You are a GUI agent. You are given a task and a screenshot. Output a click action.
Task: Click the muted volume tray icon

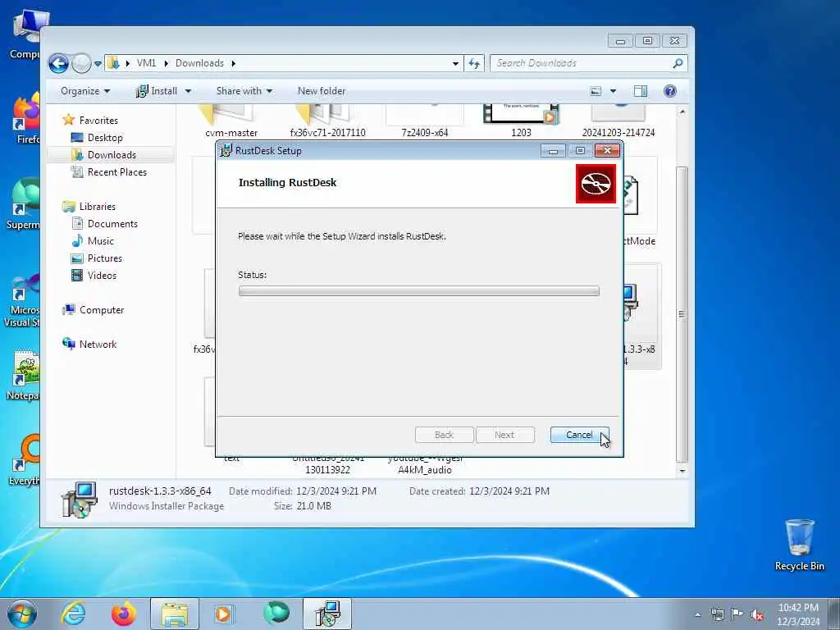coord(757,614)
